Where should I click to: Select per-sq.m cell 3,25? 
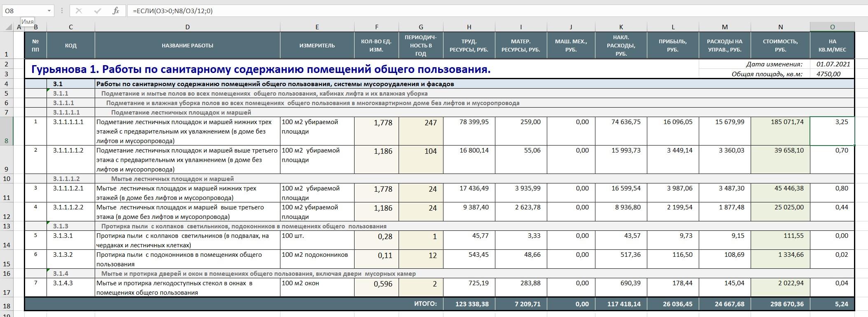pyautogui.click(x=832, y=131)
